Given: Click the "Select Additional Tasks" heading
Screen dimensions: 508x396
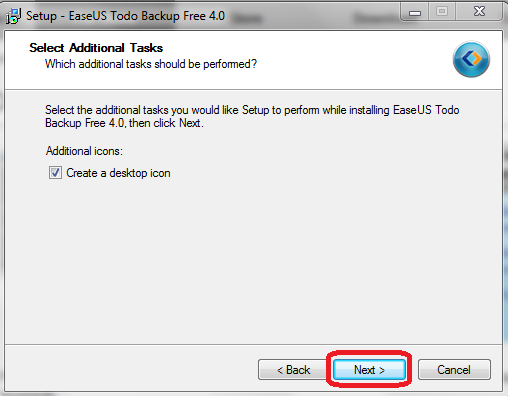Looking at the screenshot, I should (x=96, y=48).
